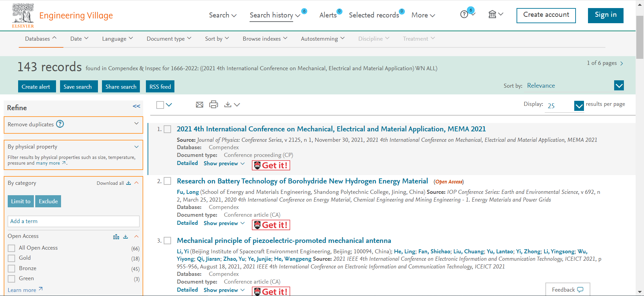Open the institution building icon menu
This screenshot has height=296, width=644.
pyautogui.click(x=492, y=14)
